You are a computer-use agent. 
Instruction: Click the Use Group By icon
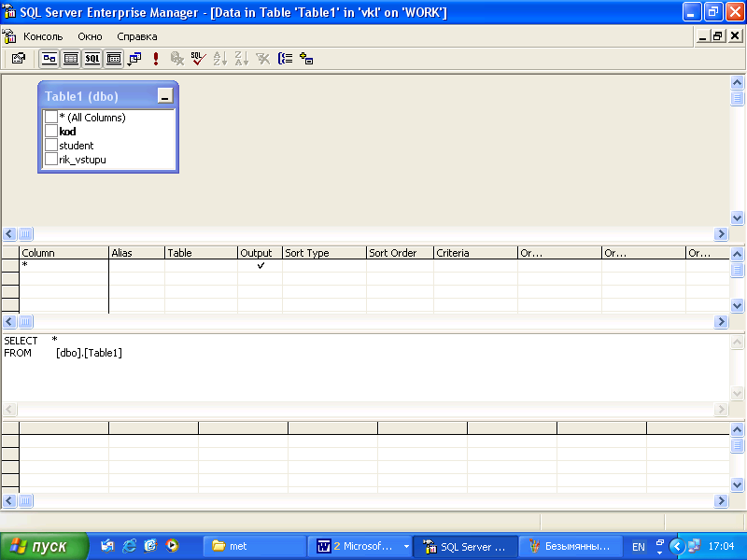285,59
